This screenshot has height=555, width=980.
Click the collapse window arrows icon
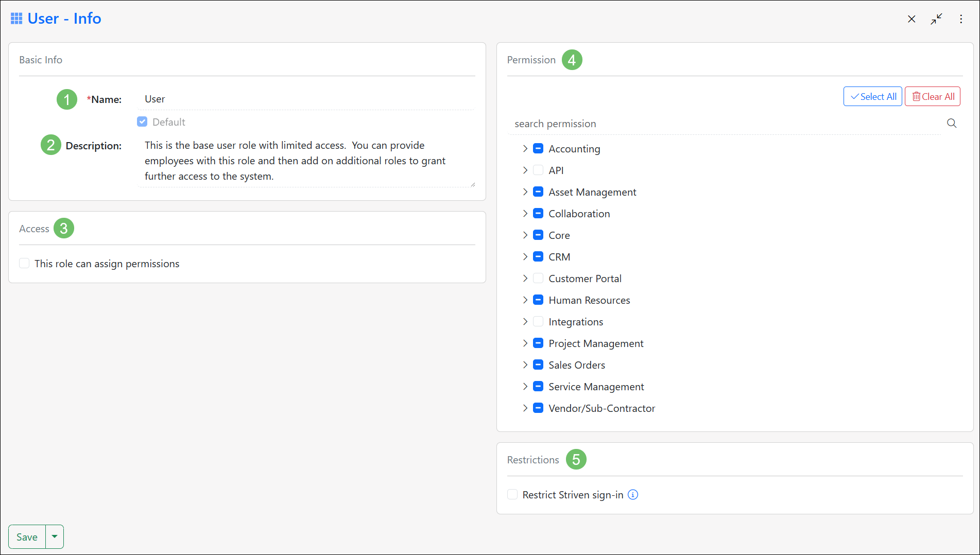tap(936, 19)
